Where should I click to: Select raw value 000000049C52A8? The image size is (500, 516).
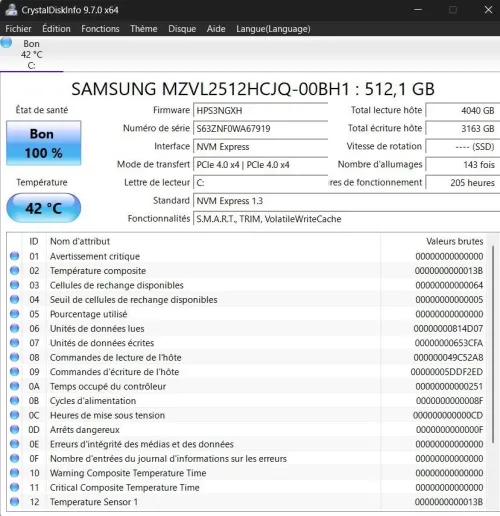tap(448, 358)
